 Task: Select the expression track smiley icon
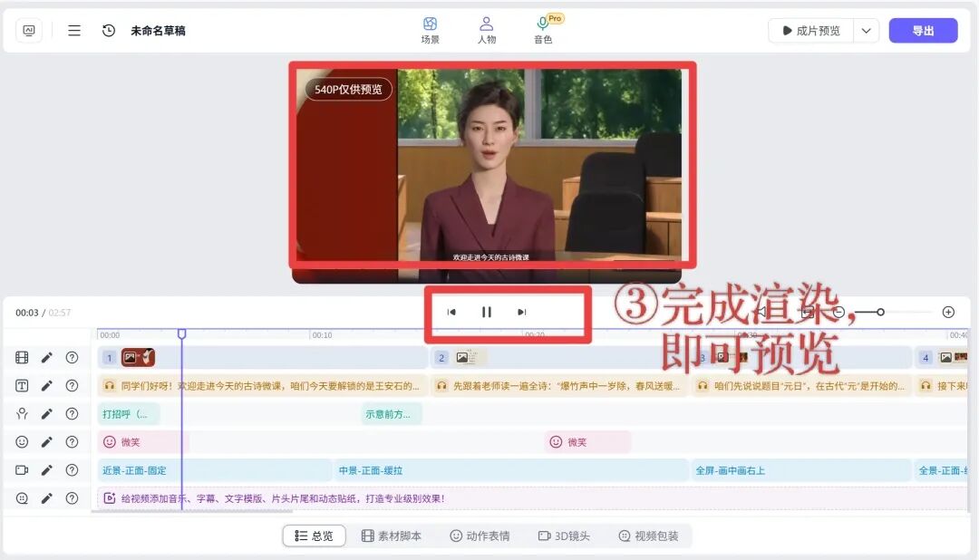tap(20, 441)
